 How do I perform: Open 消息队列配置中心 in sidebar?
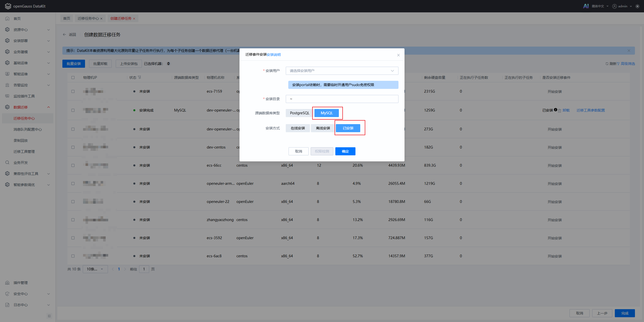28,129
